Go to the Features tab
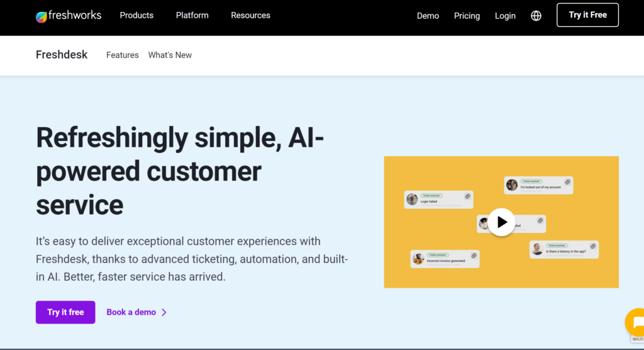Screen dimensions: 644x350 pos(122,55)
